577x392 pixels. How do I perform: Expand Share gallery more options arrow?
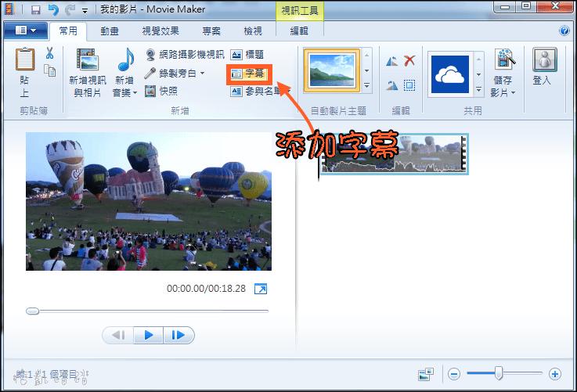479,90
